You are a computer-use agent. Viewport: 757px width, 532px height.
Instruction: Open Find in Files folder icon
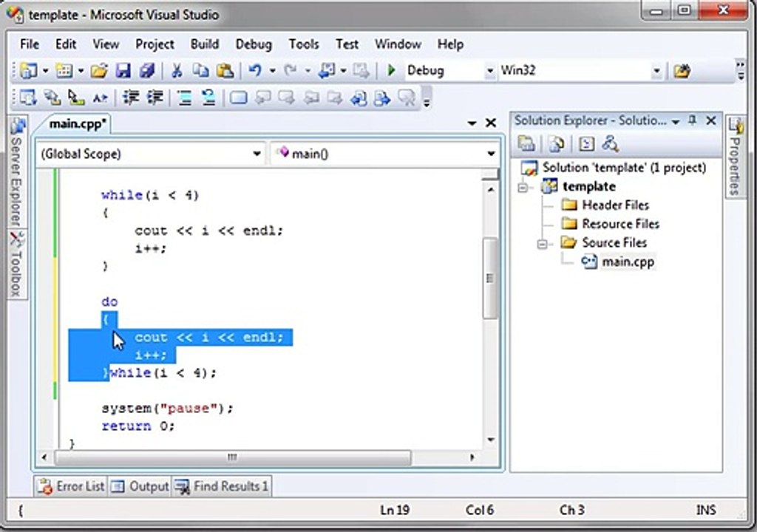click(682, 72)
